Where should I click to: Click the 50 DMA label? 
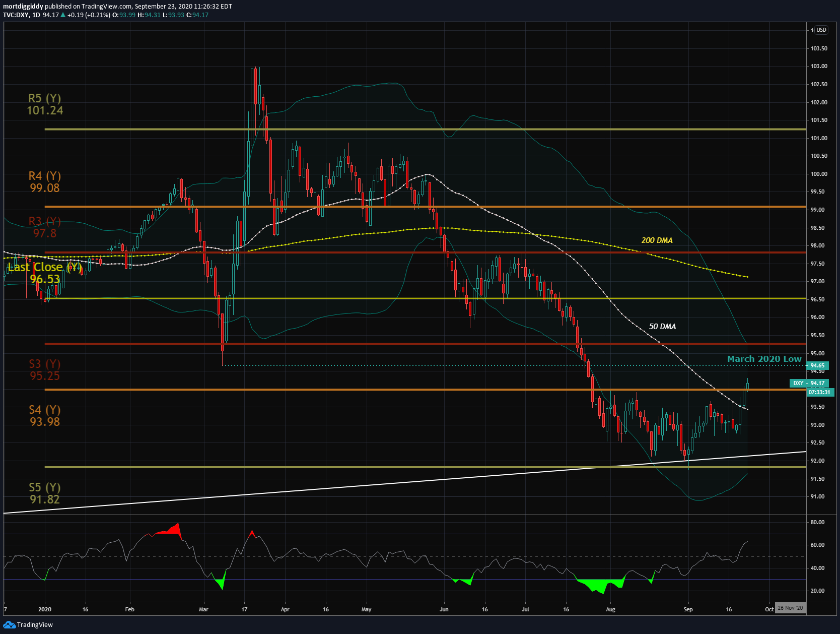click(x=662, y=327)
